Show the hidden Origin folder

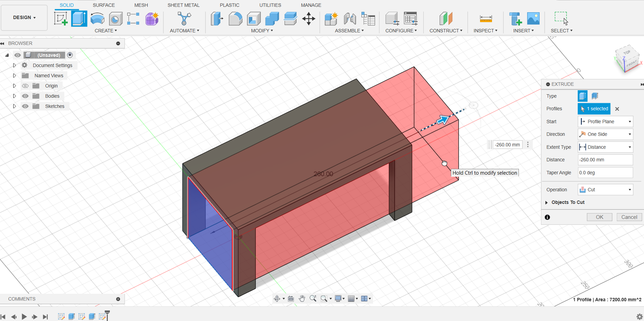point(25,86)
